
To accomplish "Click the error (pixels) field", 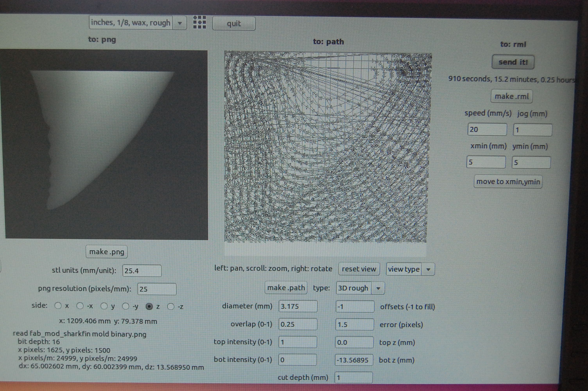I will [355, 324].
